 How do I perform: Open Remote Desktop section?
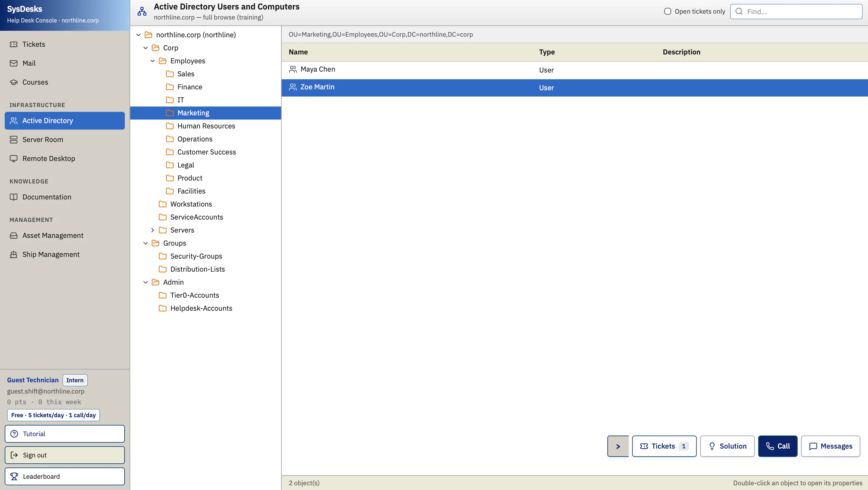click(x=65, y=158)
